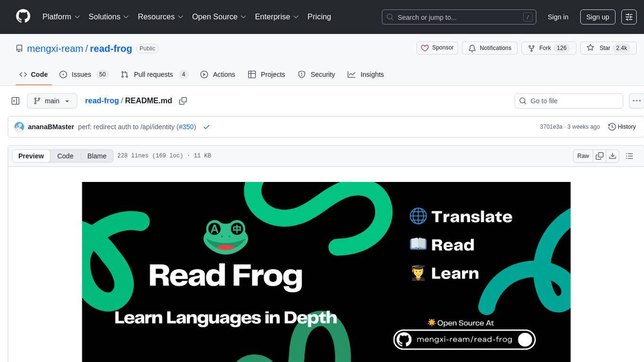
Task: Open the Security tab
Action: point(316,74)
